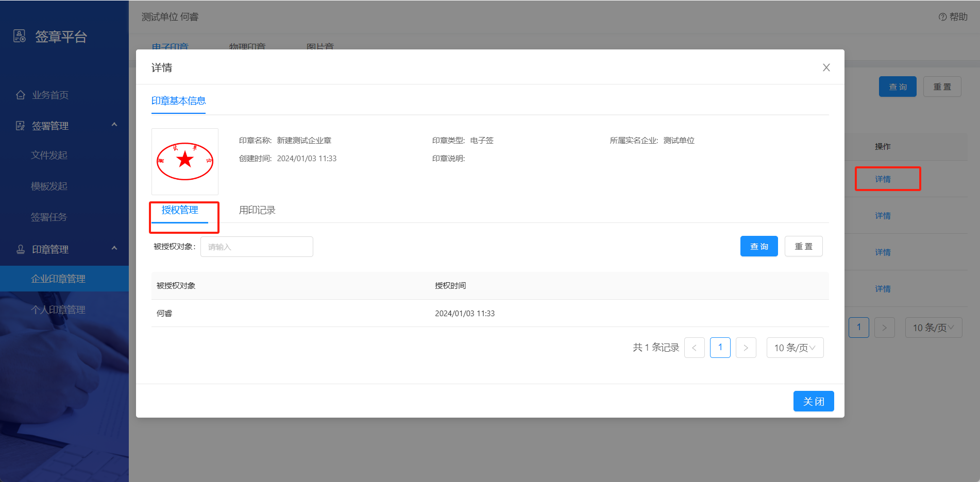Go to previous page in dialog pagination
980x482 pixels.
[x=694, y=348]
